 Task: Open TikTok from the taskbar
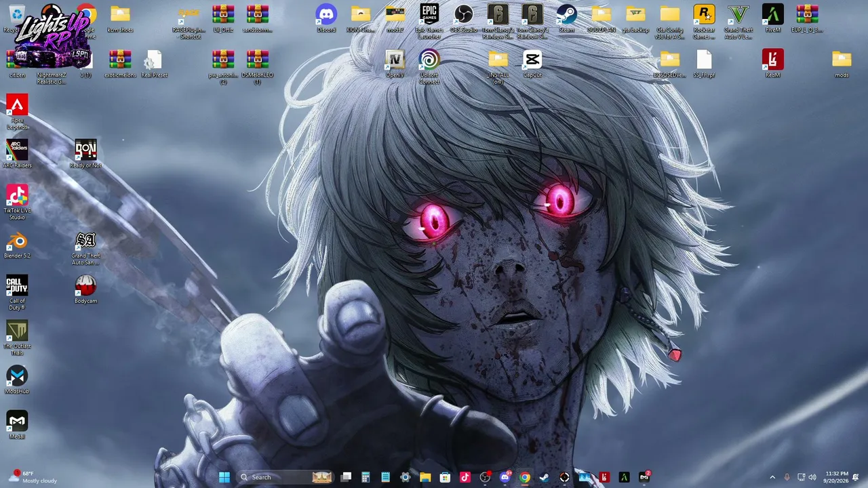pos(465,477)
